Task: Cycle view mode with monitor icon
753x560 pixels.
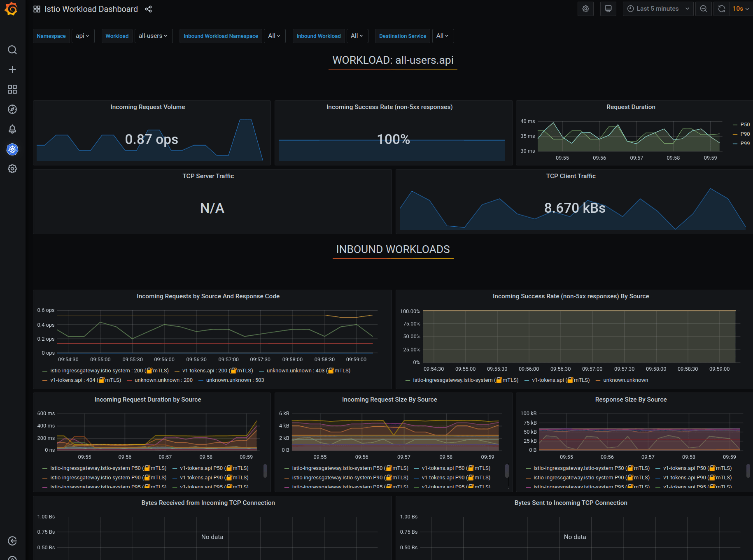Action: click(608, 9)
